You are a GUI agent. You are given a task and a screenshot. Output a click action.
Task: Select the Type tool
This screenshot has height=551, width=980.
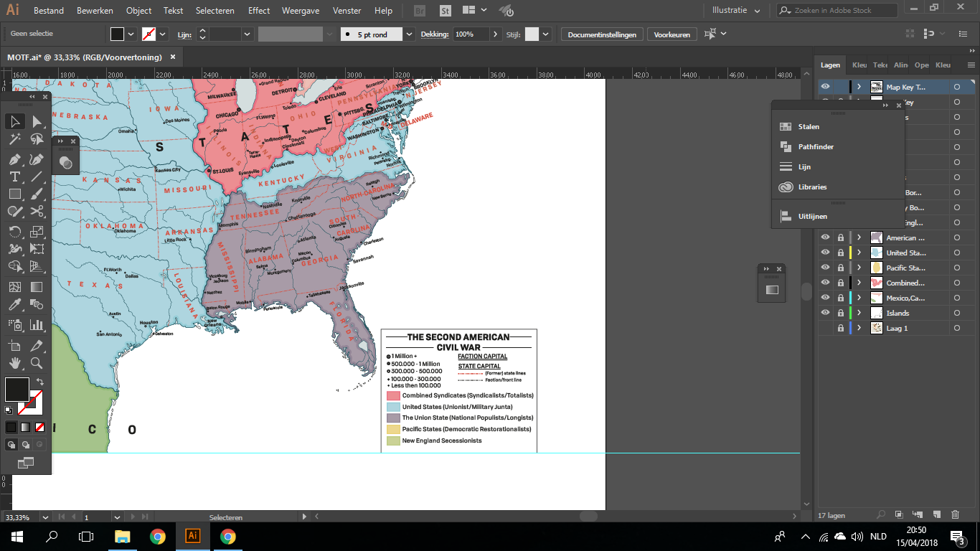pyautogui.click(x=15, y=176)
